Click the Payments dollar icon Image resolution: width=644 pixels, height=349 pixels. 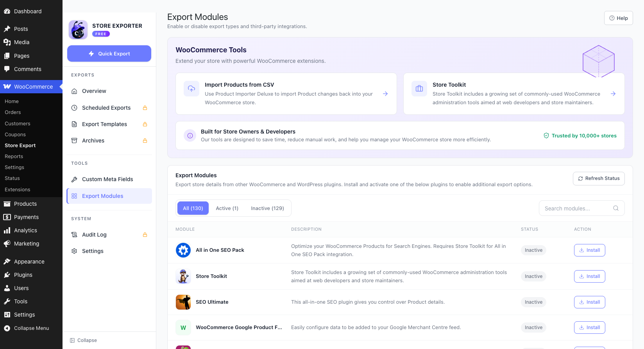click(7, 217)
